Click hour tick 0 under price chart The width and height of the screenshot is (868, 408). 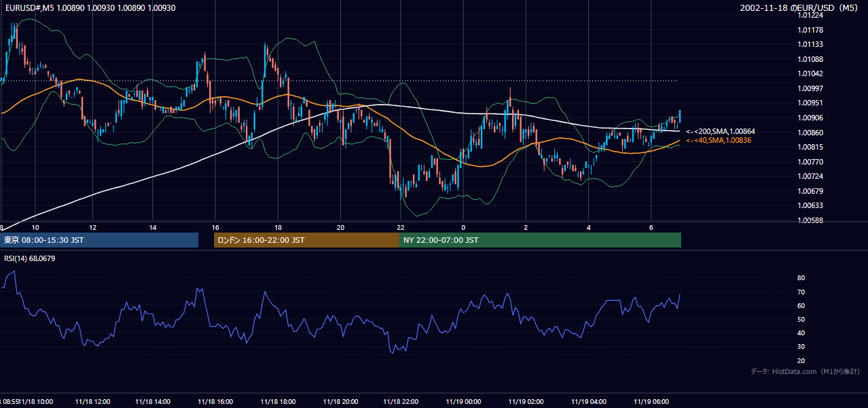463,227
